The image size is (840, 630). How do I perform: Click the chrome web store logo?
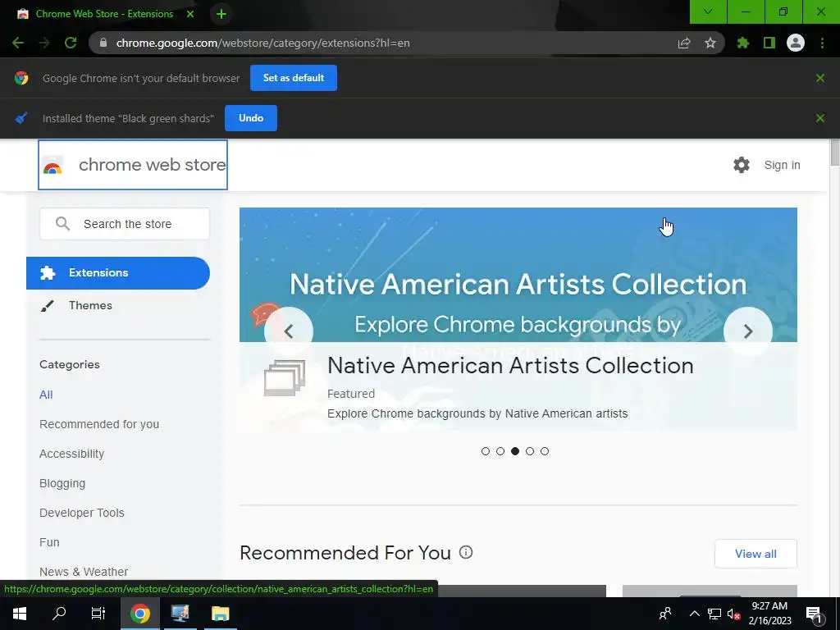[133, 165]
